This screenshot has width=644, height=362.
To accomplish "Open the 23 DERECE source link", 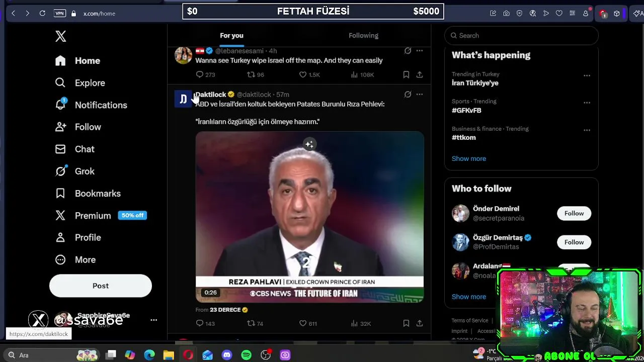I will pos(229,310).
